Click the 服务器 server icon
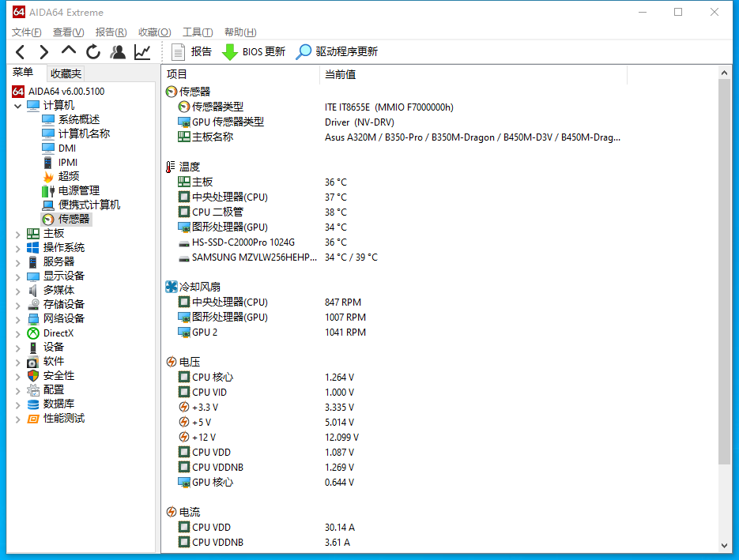The height and width of the screenshot is (560, 739). point(33,262)
